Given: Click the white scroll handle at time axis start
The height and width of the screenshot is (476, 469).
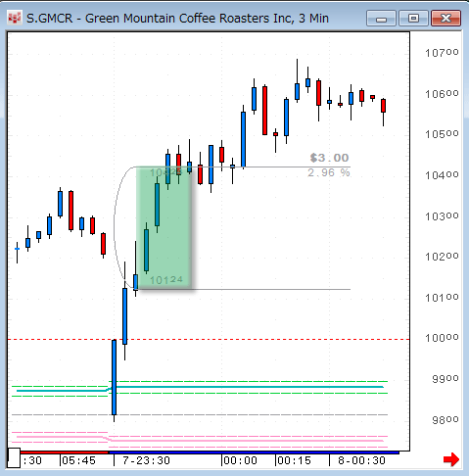Looking at the screenshot, I should (14, 457).
